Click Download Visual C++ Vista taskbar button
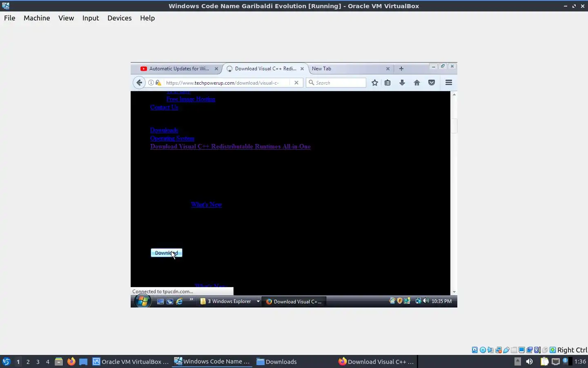This screenshot has height=368, width=588. (294, 301)
